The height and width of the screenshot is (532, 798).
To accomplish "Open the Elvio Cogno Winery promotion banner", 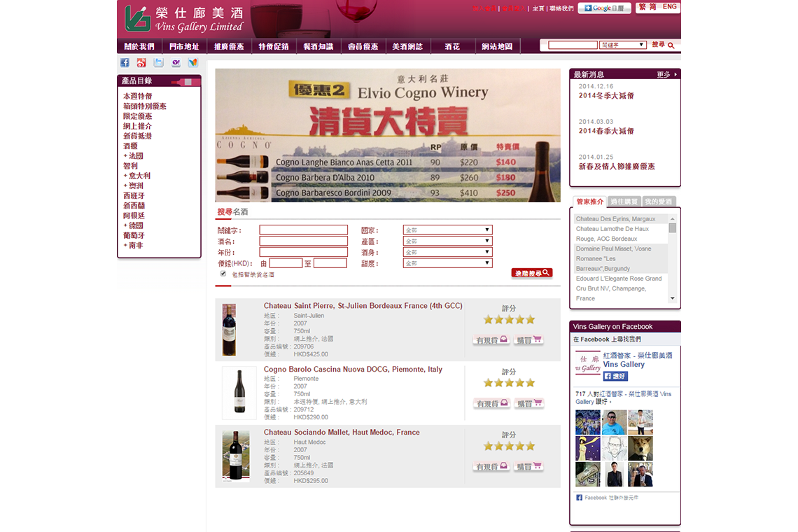I will pos(388,135).
